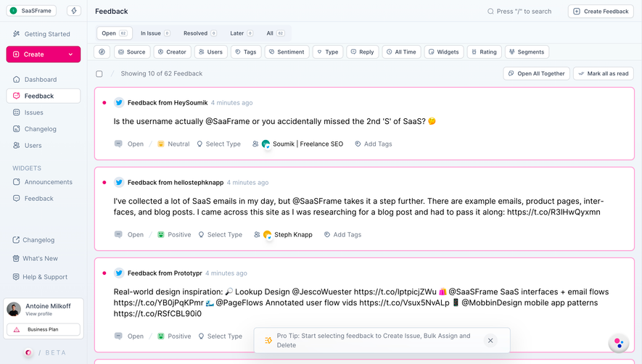Image resolution: width=642 pixels, height=364 pixels.
Task: Open the Source filter dropdown
Action: point(132,52)
